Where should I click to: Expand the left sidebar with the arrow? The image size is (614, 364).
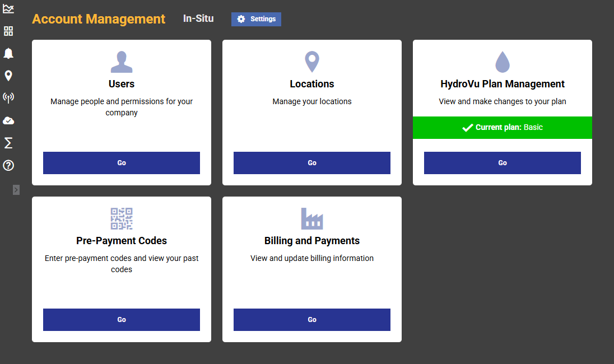tap(16, 190)
